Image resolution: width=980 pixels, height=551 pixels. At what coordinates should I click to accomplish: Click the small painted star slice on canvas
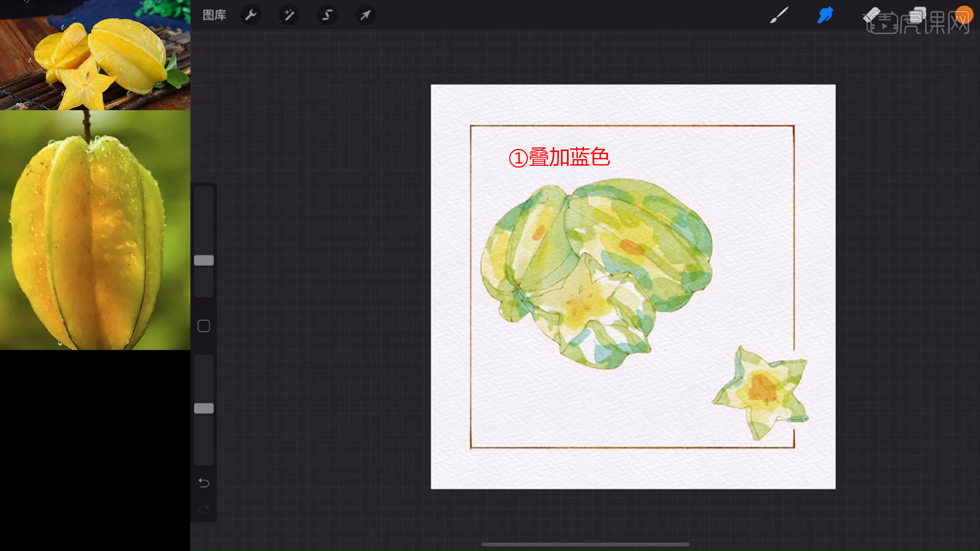coord(761,393)
